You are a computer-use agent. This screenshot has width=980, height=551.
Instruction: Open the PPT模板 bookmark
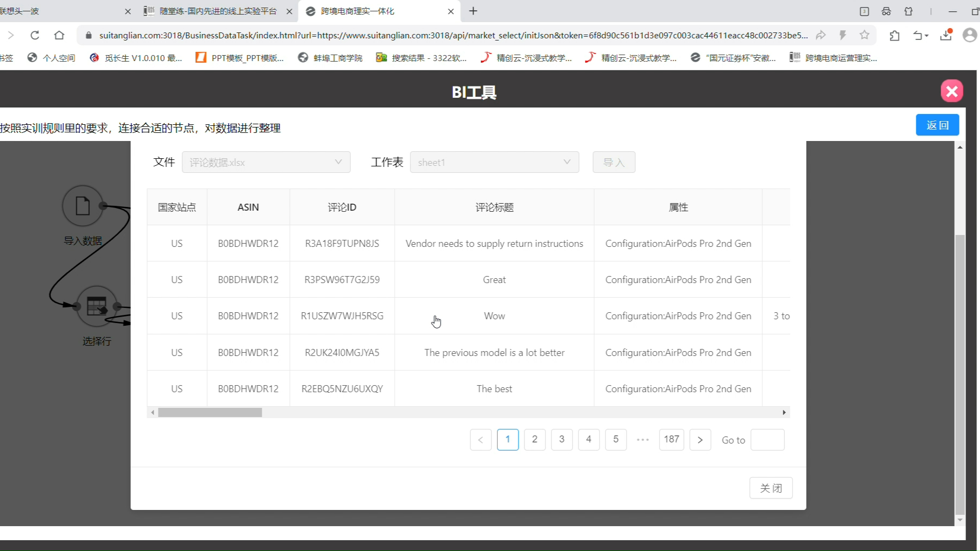(240, 58)
